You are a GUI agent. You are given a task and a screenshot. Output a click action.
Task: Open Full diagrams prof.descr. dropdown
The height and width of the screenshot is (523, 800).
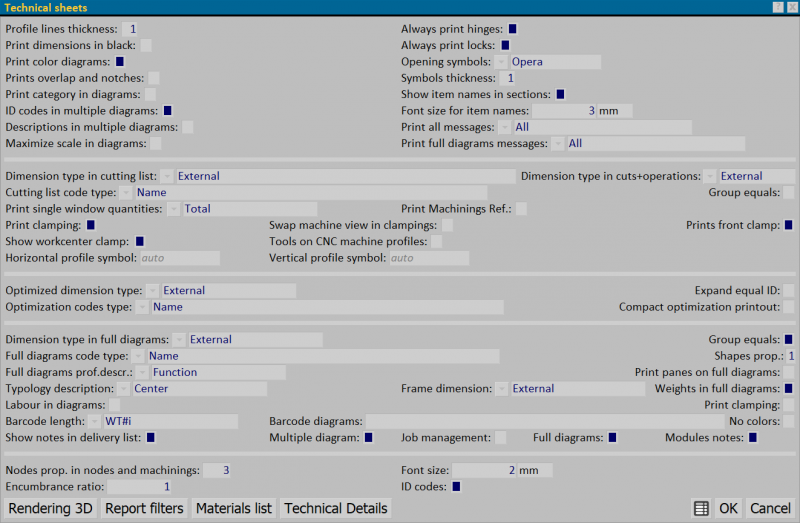[142, 372]
